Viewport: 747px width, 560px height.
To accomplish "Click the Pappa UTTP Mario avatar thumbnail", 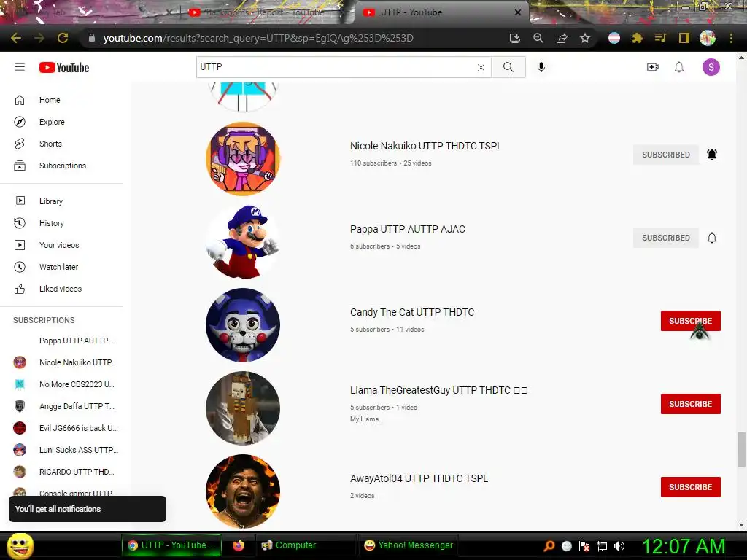I will tap(243, 242).
